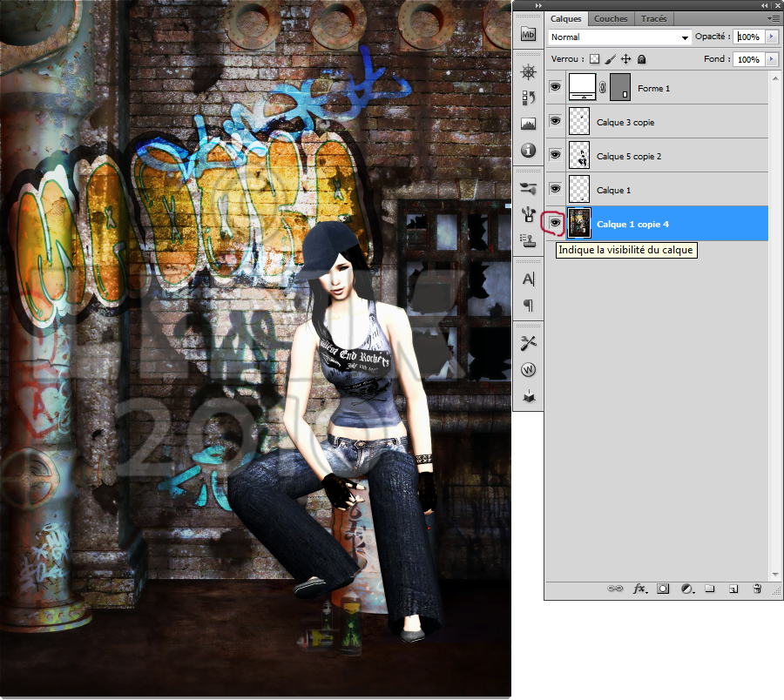Switch to the Tracés tab
This screenshot has width=784, height=700.
pos(653,18)
